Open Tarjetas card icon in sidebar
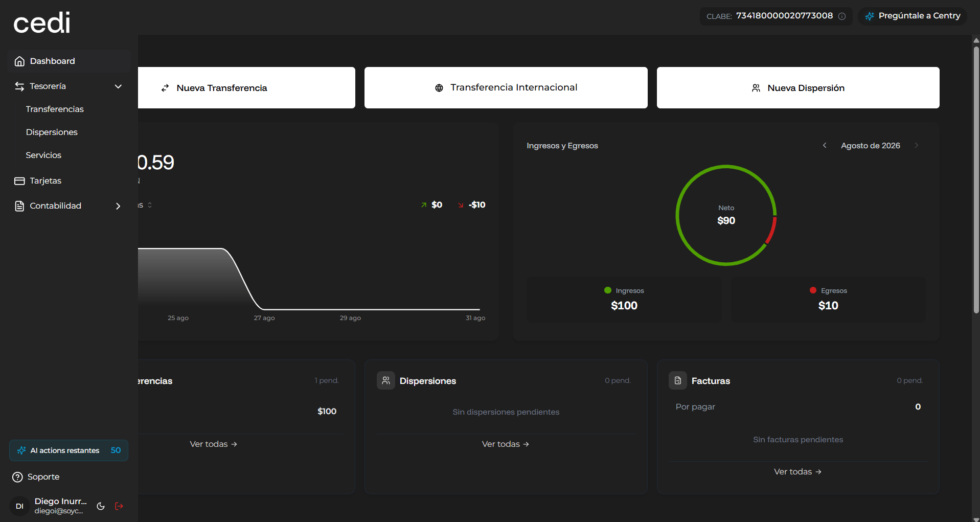The image size is (980, 522). coord(19,181)
